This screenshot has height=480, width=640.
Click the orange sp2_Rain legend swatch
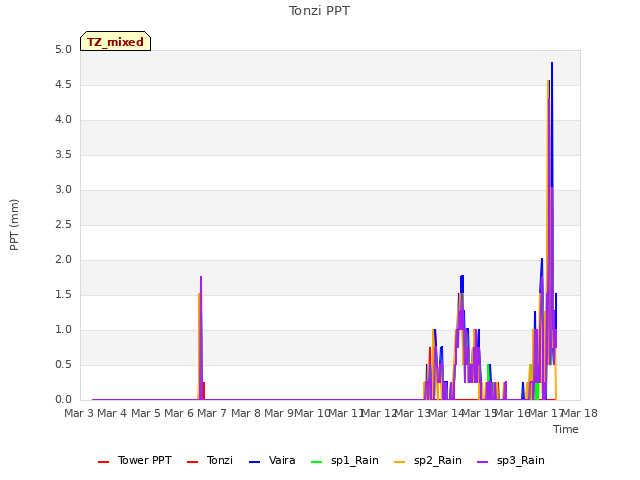point(400,462)
